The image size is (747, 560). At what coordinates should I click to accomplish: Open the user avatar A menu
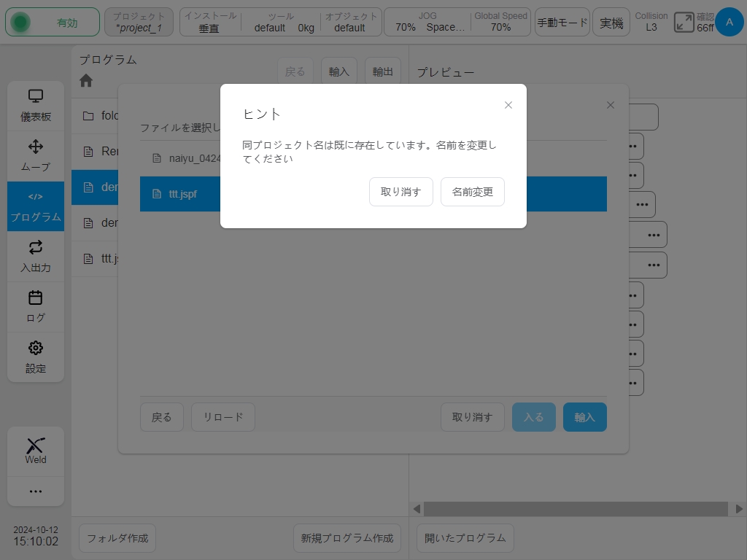click(x=729, y=22)
